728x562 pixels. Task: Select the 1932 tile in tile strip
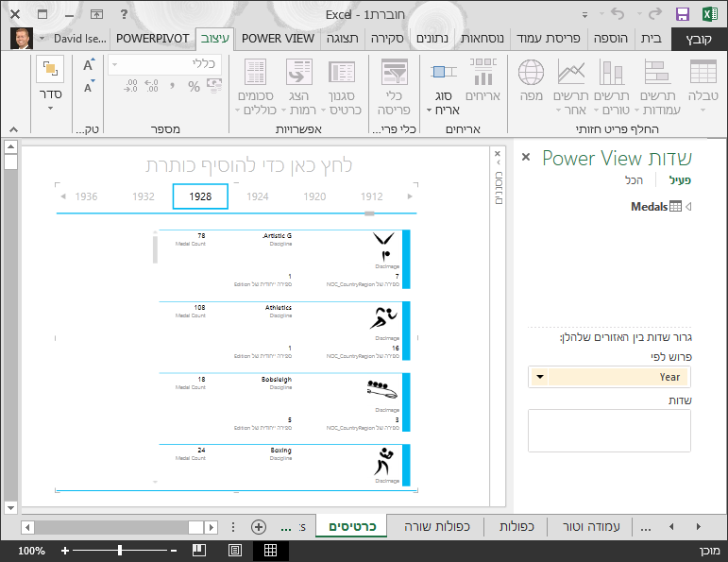(144, 196)
